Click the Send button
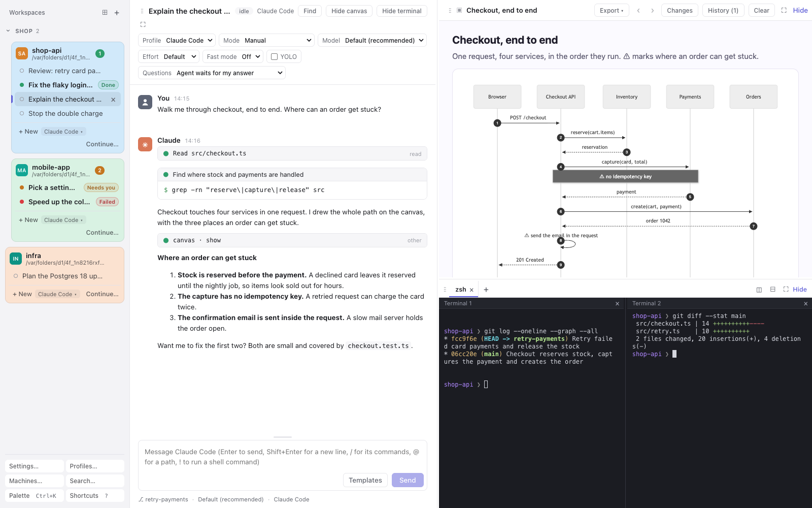Viewport: 812px width, 508px height. tap(408, 480)
